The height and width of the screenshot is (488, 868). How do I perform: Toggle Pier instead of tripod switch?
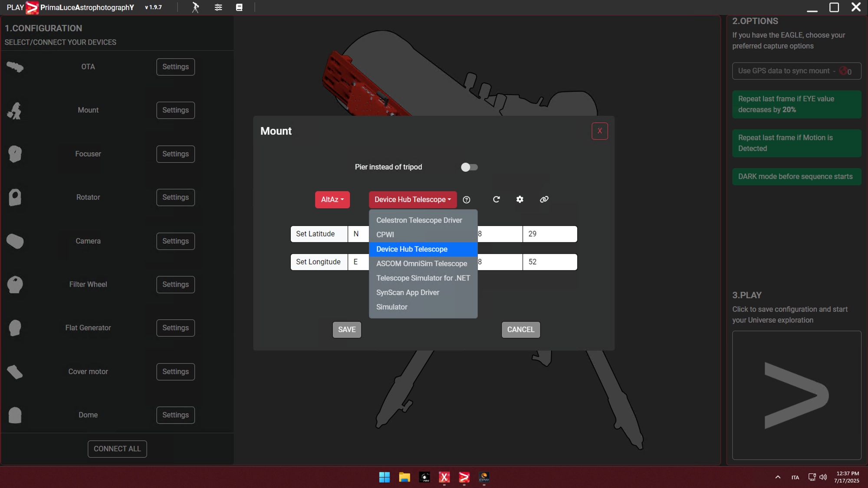pyautogui.click(x=469, y=167)
